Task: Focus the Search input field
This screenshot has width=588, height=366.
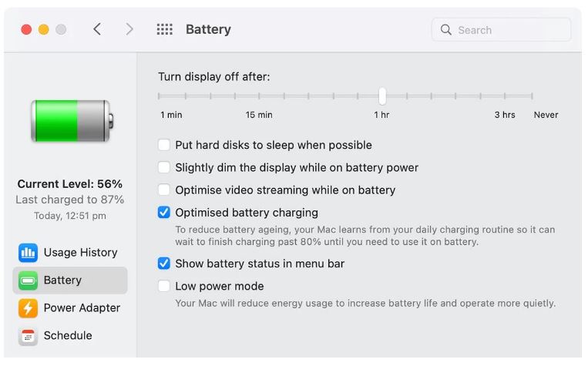Action: [502, 29]
